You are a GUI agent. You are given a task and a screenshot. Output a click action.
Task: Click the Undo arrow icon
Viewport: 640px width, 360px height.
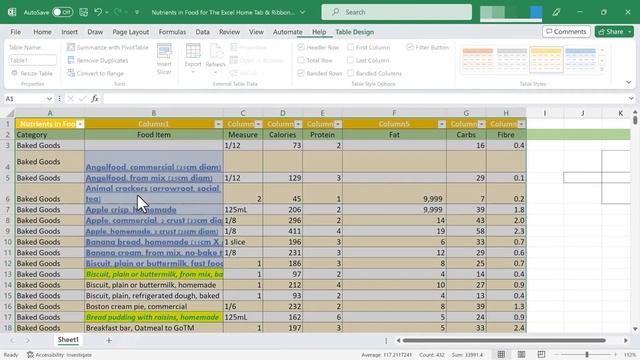tap(98, 12)
